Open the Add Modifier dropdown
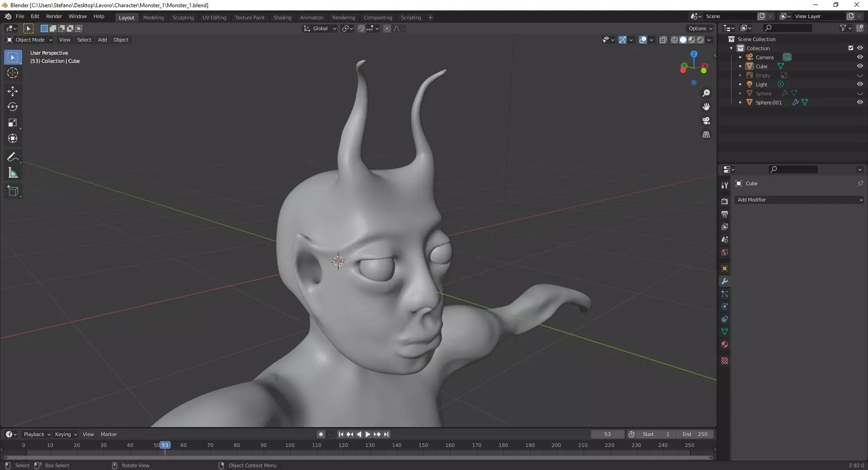868x470 pixels. 799,200
